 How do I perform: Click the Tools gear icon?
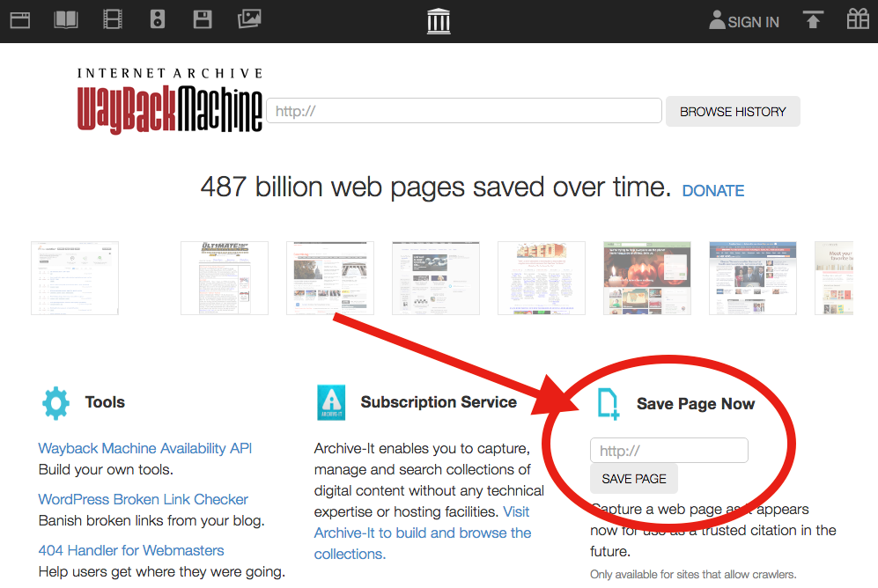pos(55,403)
